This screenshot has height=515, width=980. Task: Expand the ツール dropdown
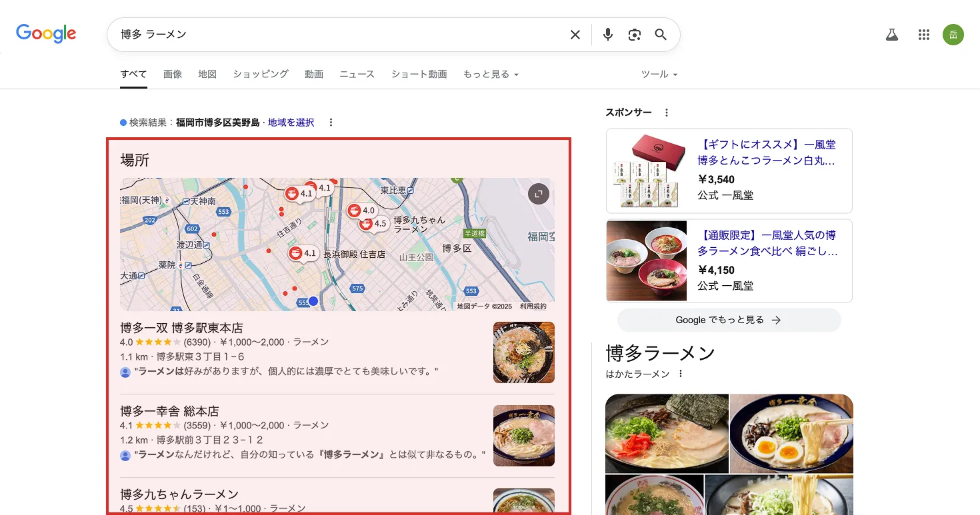point(659,74)
